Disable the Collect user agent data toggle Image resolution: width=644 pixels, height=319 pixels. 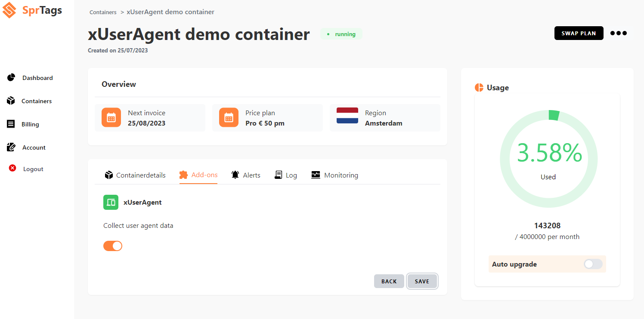coord(112,245)
